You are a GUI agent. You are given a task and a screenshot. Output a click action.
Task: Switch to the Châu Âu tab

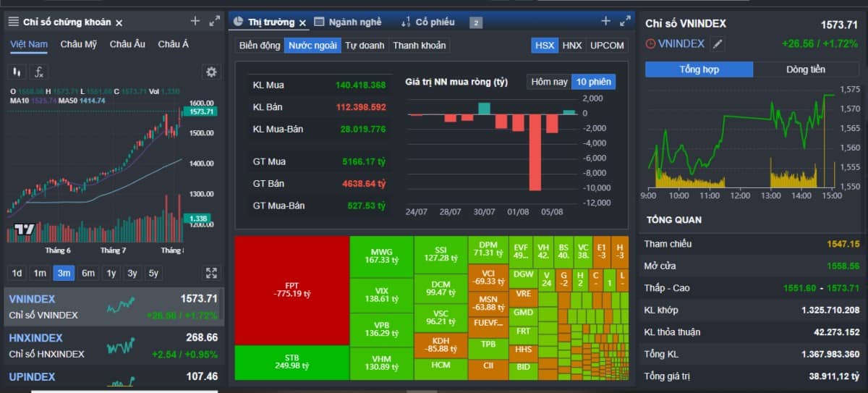[x=127, y=44]
